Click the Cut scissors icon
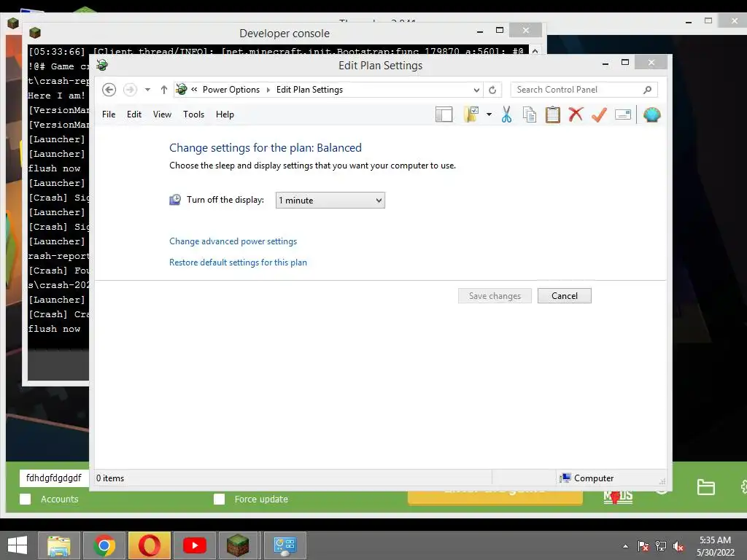This screenshot has height=560, width=747. (x=506, y=114)
